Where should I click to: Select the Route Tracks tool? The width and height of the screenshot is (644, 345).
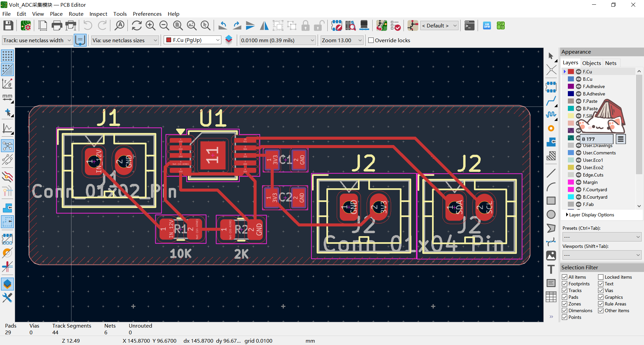coord(551,101)
